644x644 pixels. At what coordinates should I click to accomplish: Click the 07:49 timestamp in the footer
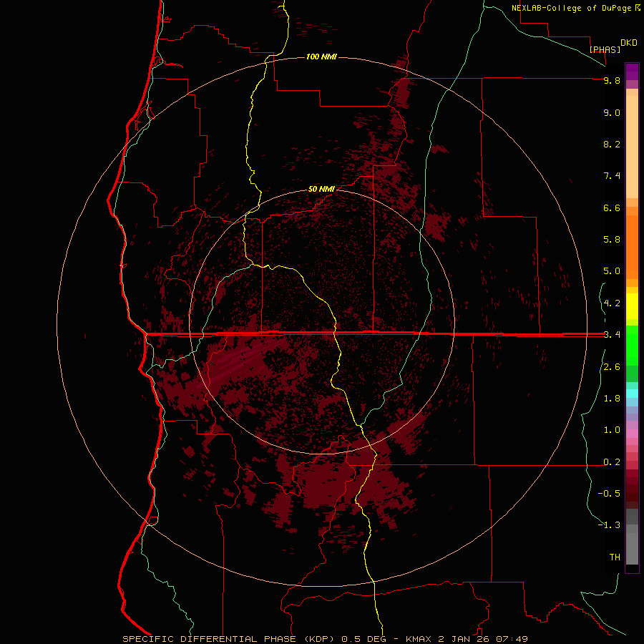click(512, 639)
